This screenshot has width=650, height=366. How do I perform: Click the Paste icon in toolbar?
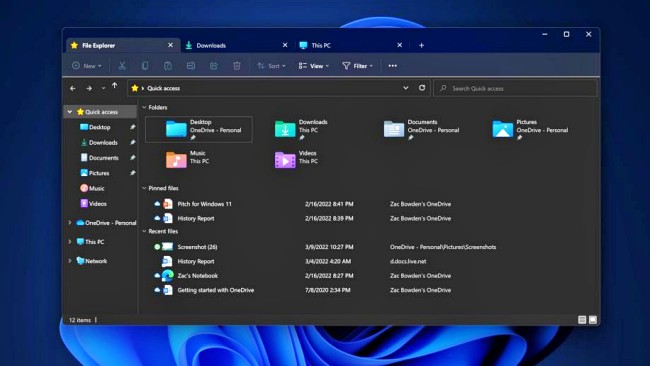pos(168,65)
